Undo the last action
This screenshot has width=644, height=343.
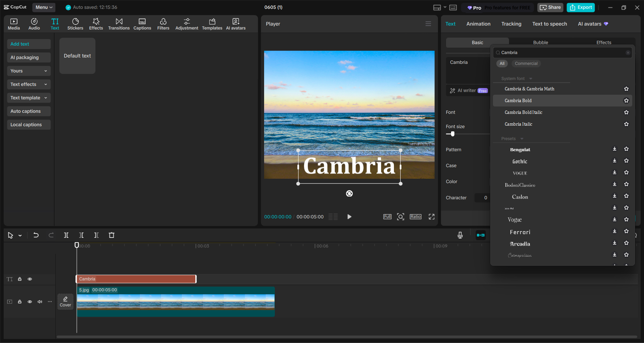click(x=36, y=235)
